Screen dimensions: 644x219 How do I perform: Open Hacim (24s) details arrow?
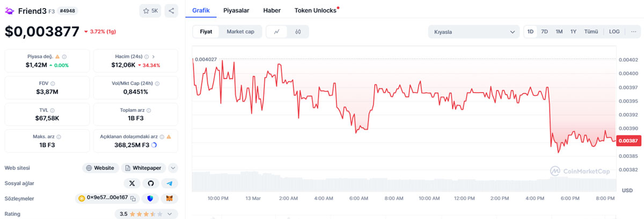[x=153, y=56]
